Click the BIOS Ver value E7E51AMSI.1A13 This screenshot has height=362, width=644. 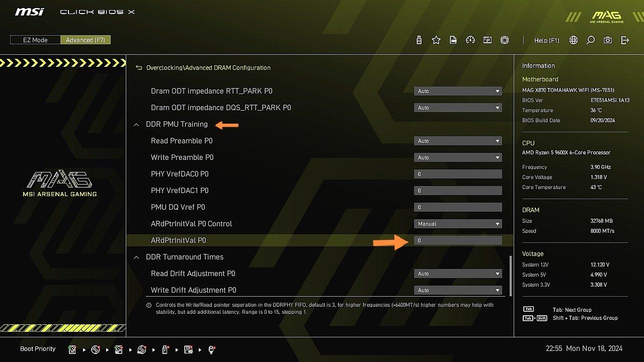tap(610, 100)
